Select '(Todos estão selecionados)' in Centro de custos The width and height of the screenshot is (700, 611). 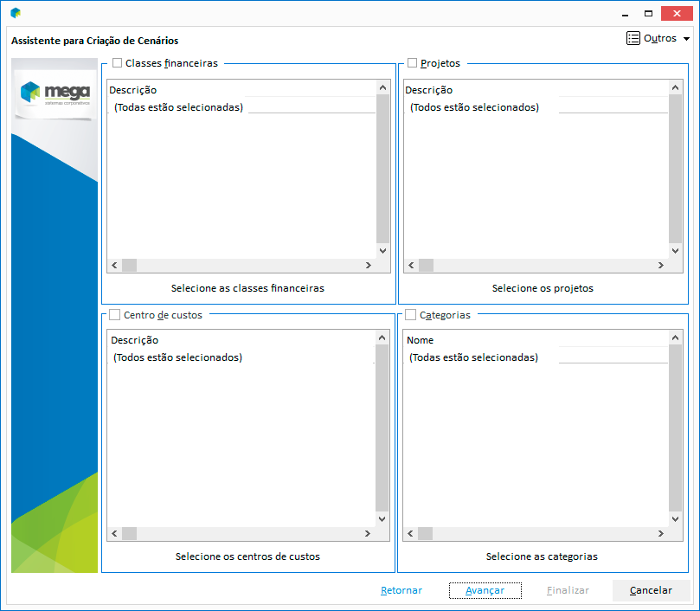pos(177,357)
